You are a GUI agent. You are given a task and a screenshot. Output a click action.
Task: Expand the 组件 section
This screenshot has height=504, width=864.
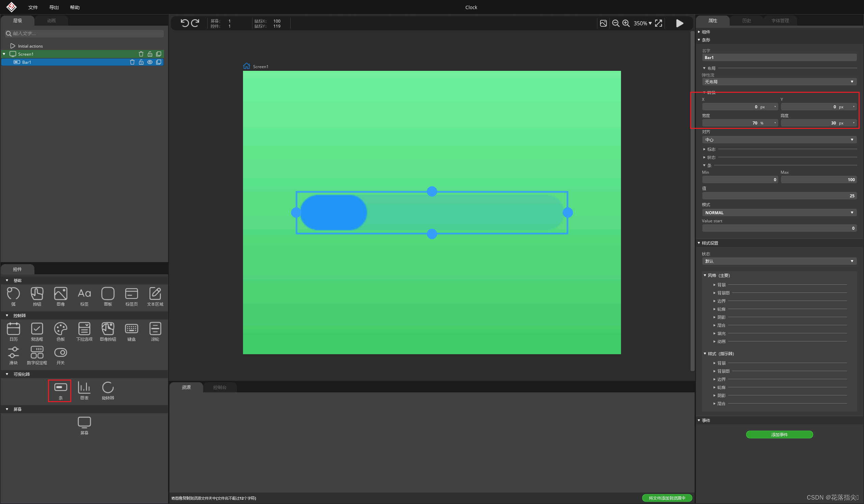click(706, 32)
